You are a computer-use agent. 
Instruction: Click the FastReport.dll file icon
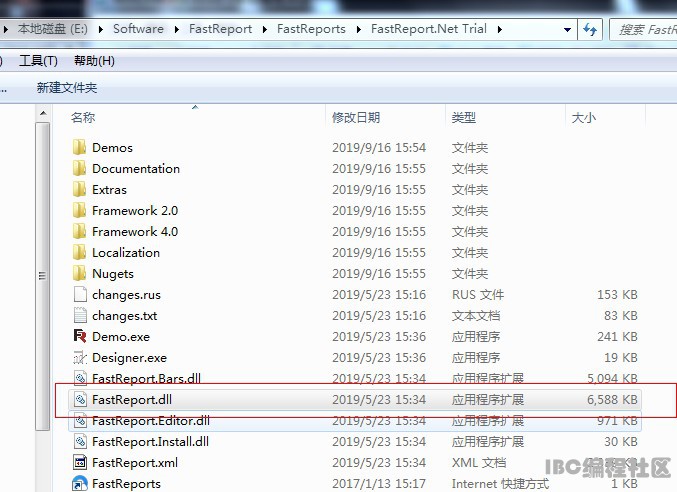[x=80, y=400]
